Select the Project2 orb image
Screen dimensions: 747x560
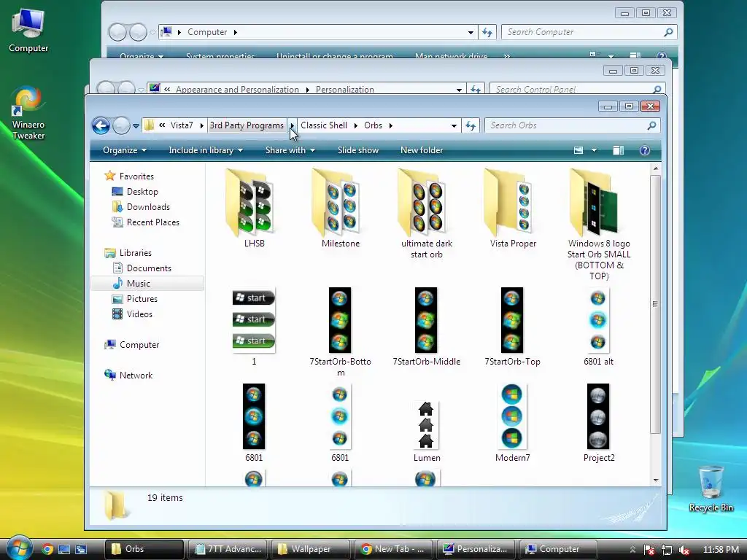tap(599, 422)
